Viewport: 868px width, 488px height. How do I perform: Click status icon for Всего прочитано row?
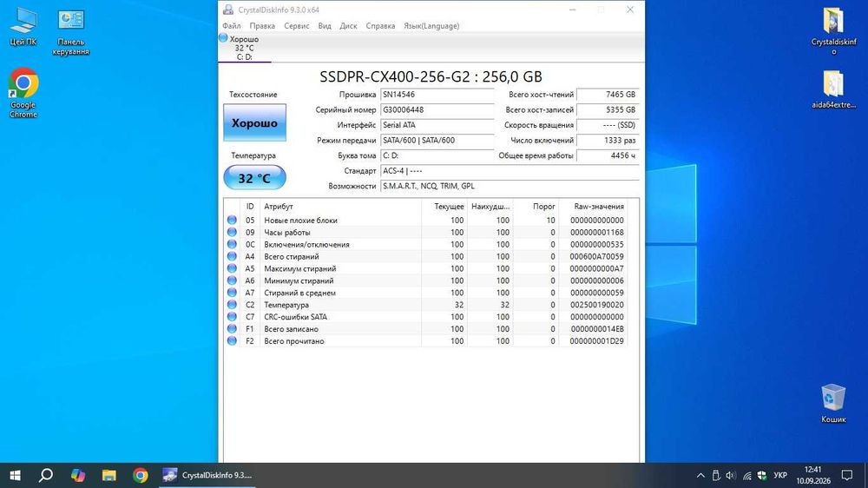coord(232,341)
